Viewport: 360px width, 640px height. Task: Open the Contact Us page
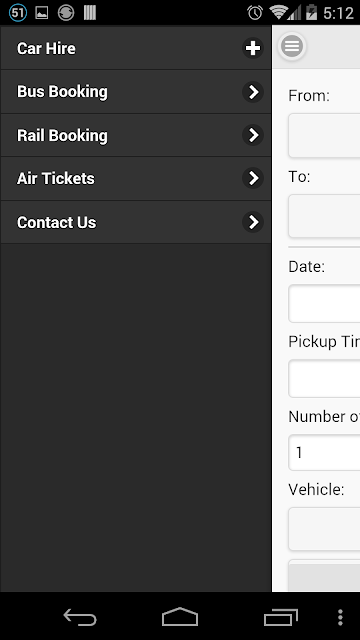coord(136,222)
